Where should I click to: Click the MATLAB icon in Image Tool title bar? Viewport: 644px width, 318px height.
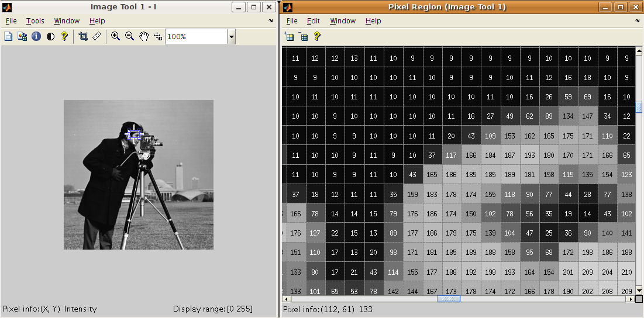coord(7,7)
